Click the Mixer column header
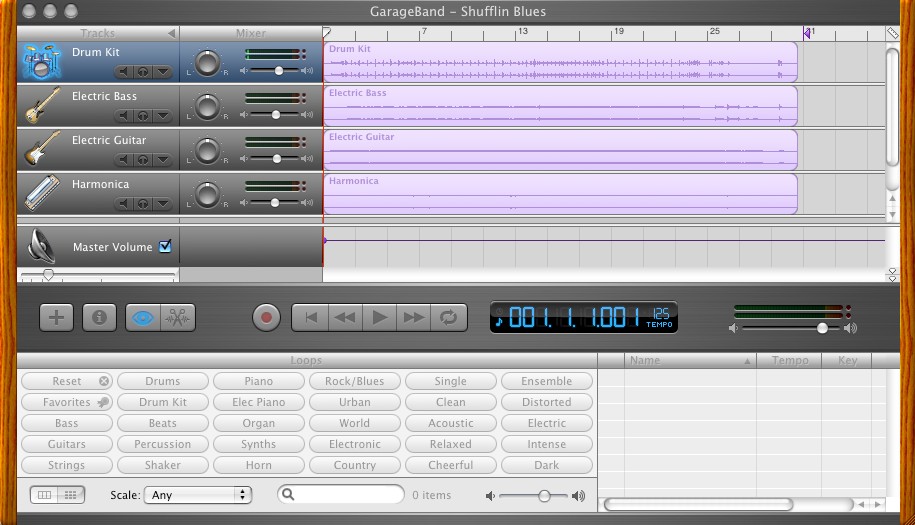This screenshot has height=525, width=915. point(251,33)
